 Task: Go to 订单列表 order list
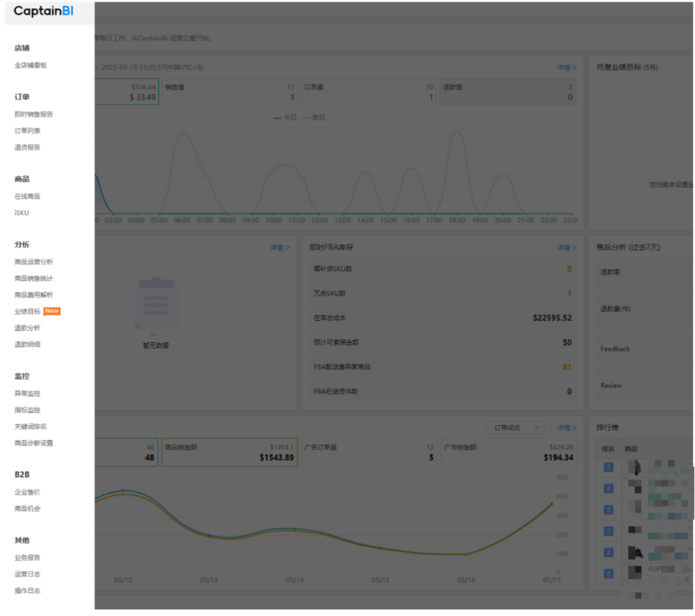27,131
